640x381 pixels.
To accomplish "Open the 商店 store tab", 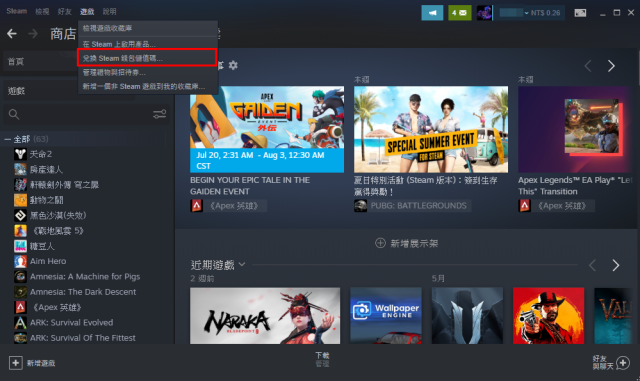I will [63, 34].
